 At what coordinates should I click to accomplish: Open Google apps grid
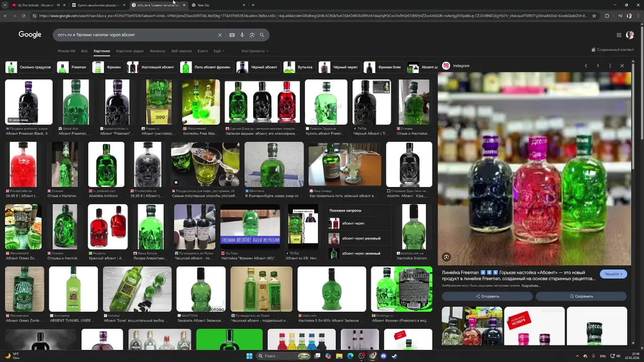(x=619, y=35)
